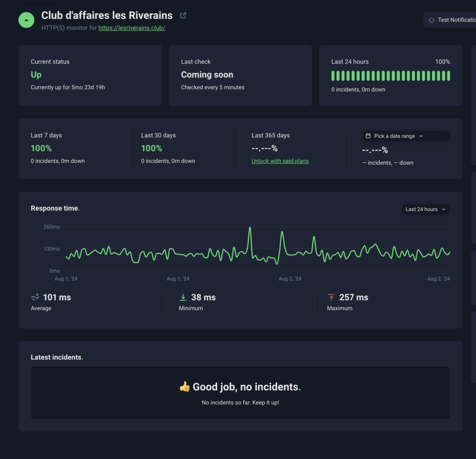
Task: Open the https://lesriverains.club/ link
Action: click(132, 28)
